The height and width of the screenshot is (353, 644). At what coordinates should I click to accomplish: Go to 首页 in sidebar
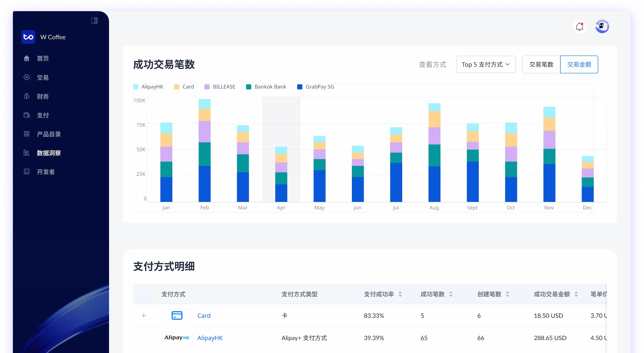point(43,58)
